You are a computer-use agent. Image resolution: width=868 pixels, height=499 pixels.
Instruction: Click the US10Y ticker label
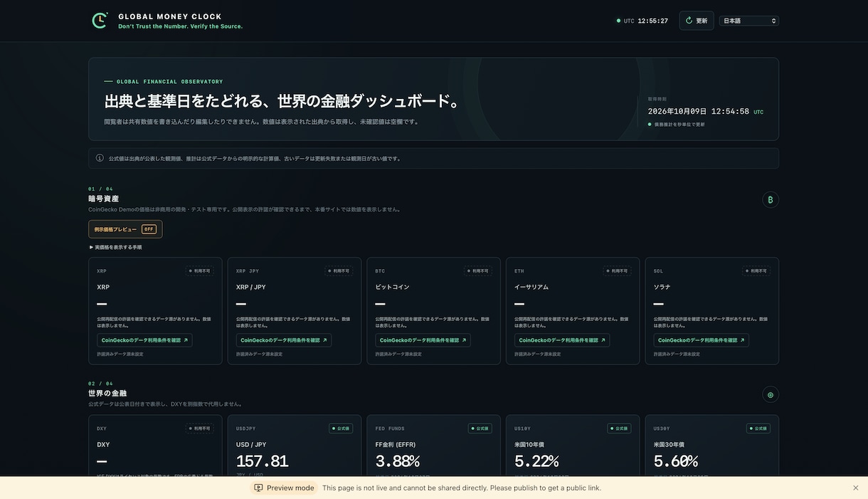point(522,429)
